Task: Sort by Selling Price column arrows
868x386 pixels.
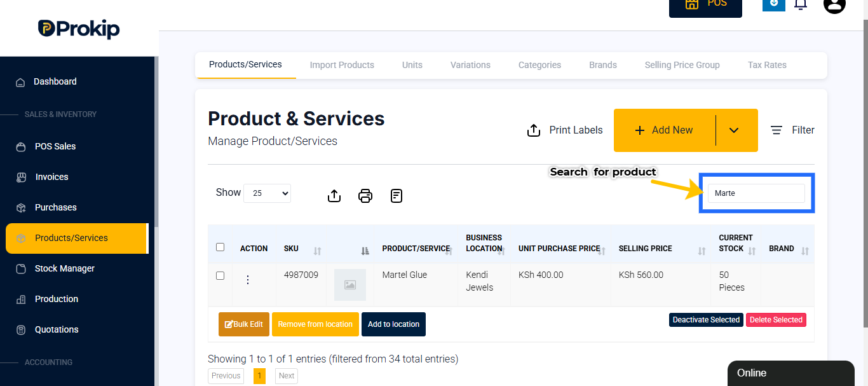Action: coord(702,251)
